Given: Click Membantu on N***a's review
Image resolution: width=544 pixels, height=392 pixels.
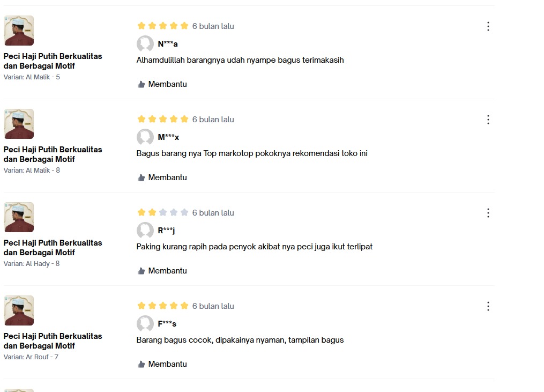Looking at the screenshot, I should [166, 84].
